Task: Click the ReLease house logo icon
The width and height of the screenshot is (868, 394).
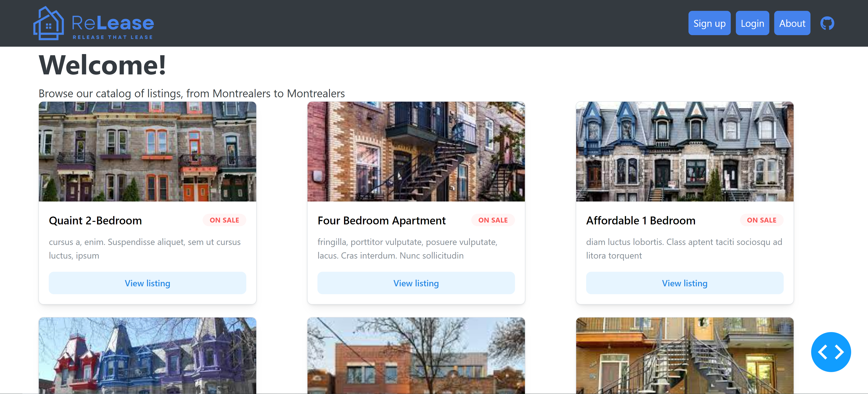Action: click(x=49, y=24)
